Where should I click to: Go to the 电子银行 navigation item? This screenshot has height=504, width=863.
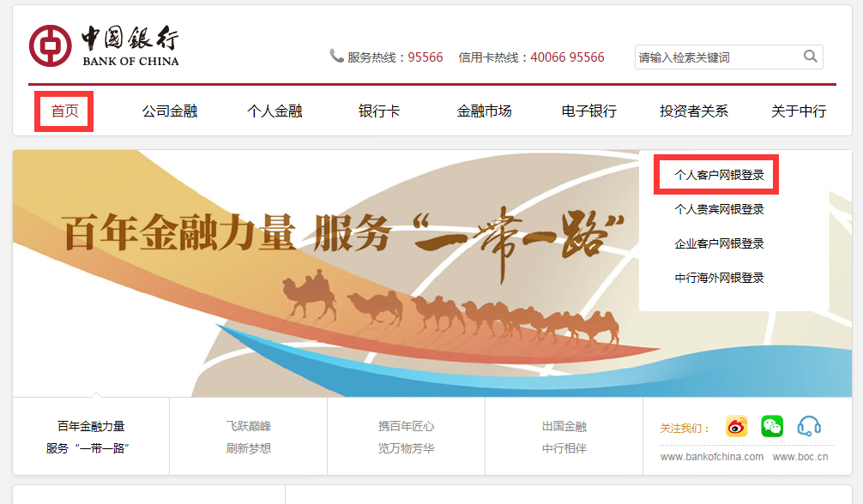tap(588, 111)
